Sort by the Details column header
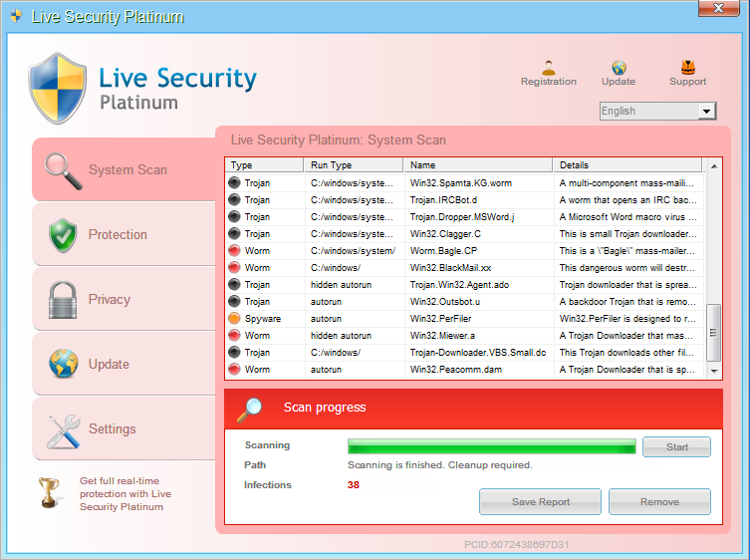This screenshot has width=750, height=560. [628, 165]
